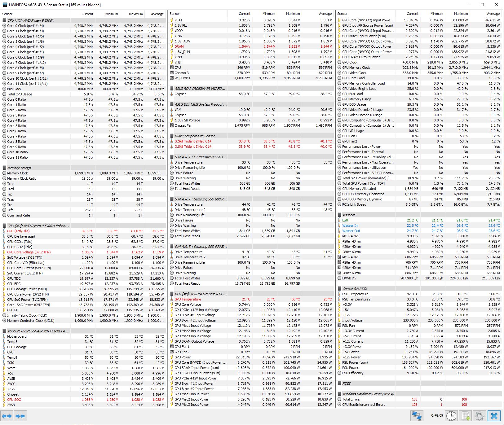Click the thermometer icon for CPU (Tctl/Tdie)
This screenshot has height=425, width=504.
[4, 231]
